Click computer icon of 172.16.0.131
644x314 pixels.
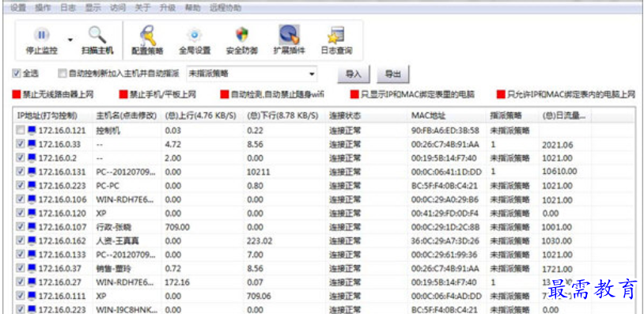coord(32,172)
